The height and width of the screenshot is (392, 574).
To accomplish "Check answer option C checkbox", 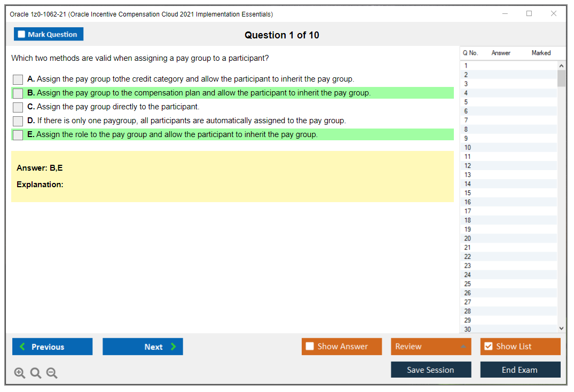I will [17, 107].
